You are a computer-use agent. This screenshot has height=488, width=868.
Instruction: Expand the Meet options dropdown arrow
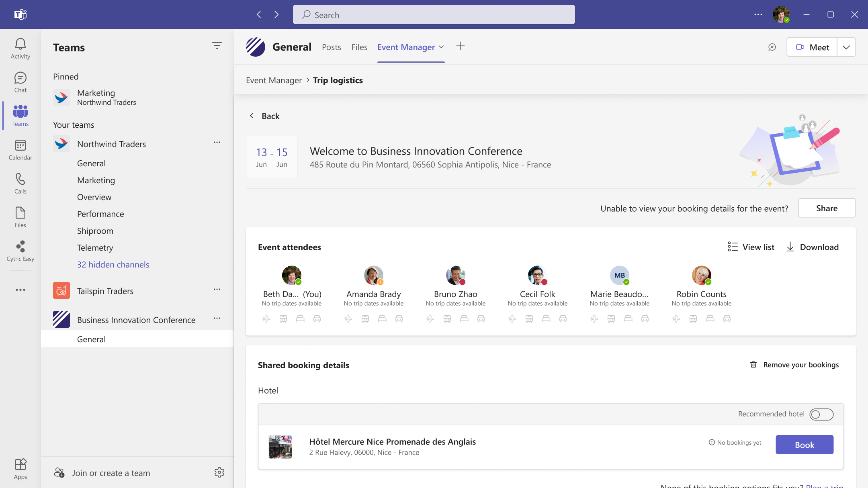pos(846,47)
